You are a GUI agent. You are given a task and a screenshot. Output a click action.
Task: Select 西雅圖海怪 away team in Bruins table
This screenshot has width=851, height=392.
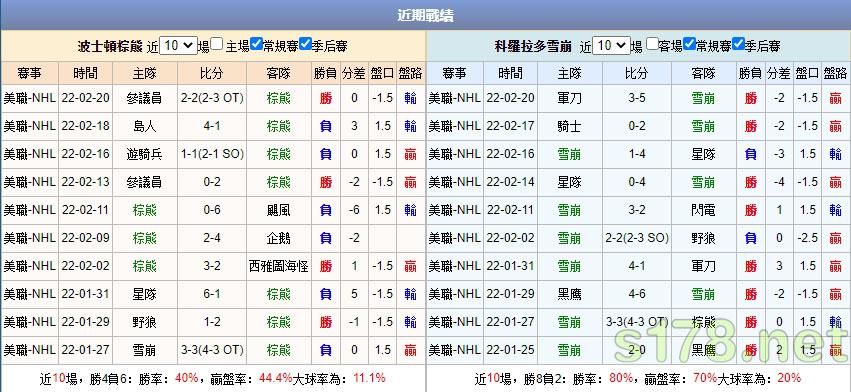(x=279, y=266)
